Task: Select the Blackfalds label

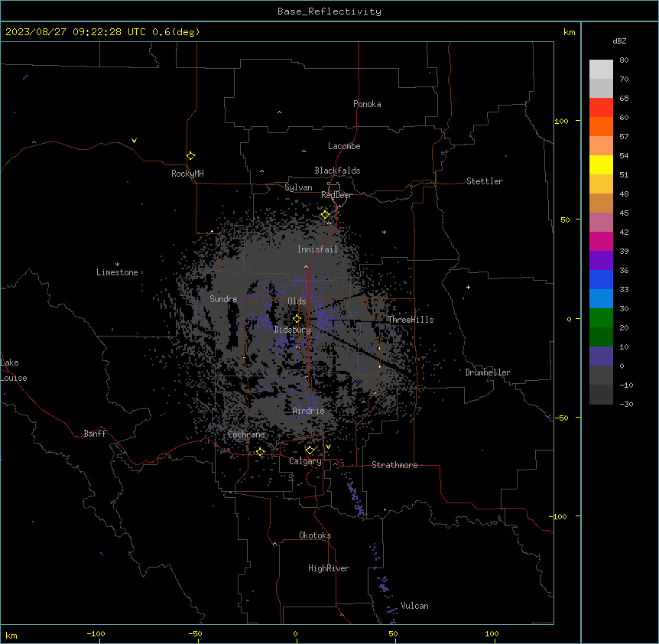Action: click(337, 171)
